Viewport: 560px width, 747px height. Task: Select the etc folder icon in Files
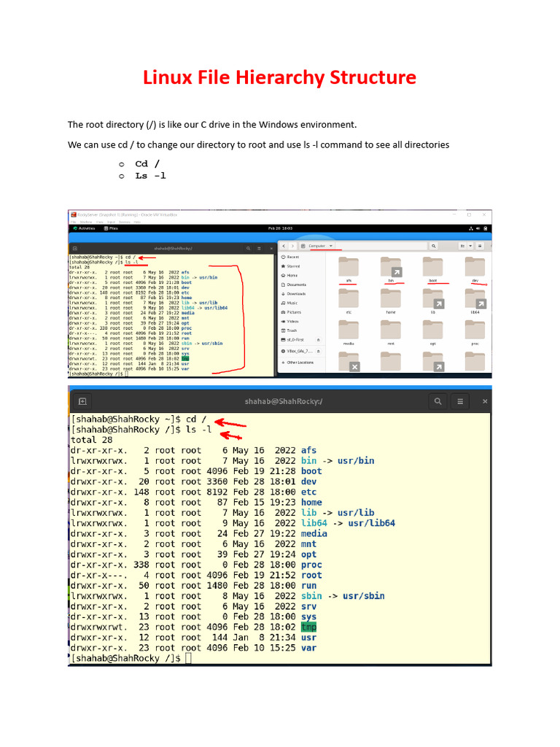click(x=349, y=298)
